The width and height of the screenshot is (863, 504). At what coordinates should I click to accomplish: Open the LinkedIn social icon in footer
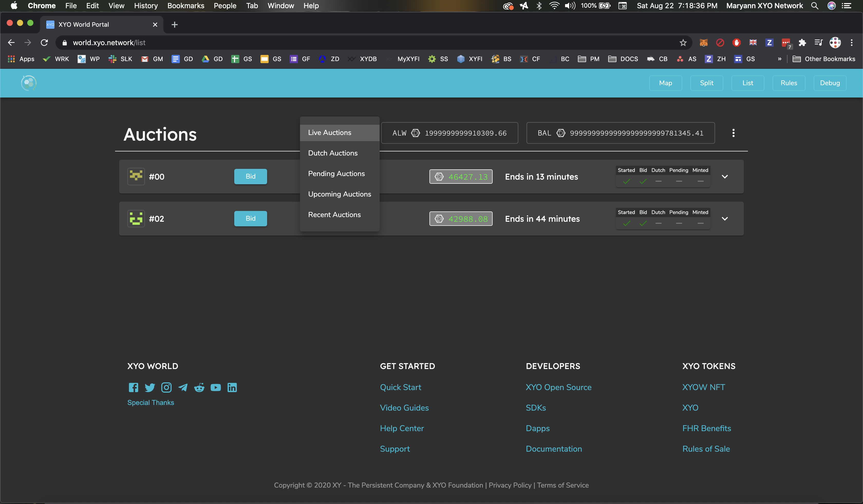232,387
